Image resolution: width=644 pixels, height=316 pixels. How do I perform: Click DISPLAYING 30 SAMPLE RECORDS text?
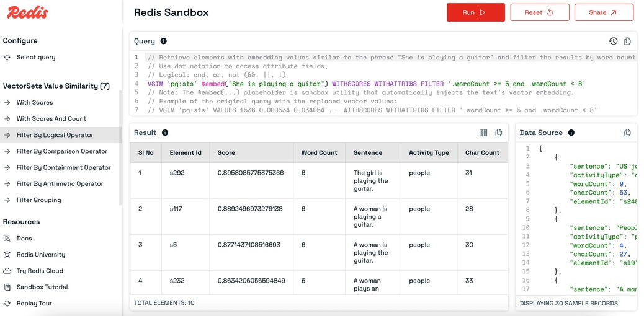coord(568,303)
